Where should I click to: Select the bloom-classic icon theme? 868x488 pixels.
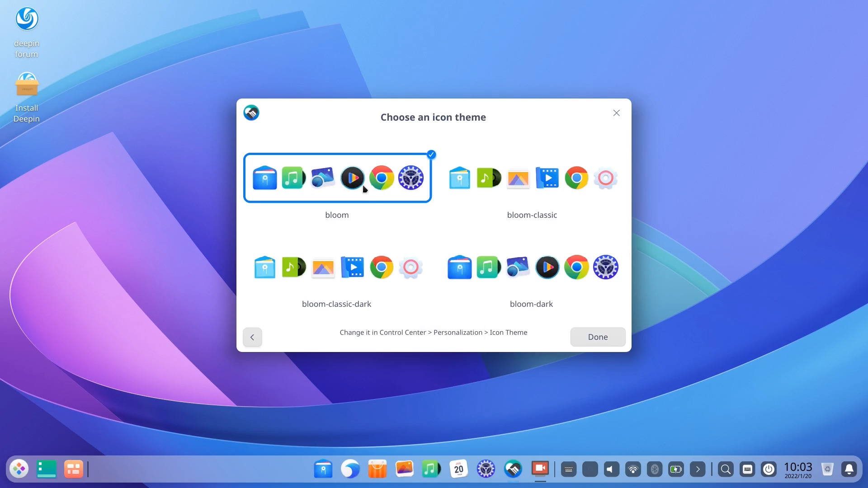pos(532,178)
